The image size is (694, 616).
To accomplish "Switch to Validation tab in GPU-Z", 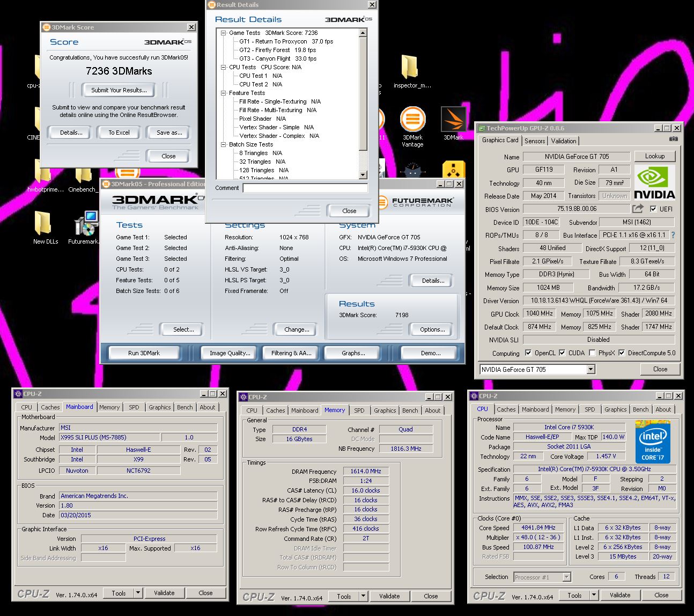I will pos(564,141).
